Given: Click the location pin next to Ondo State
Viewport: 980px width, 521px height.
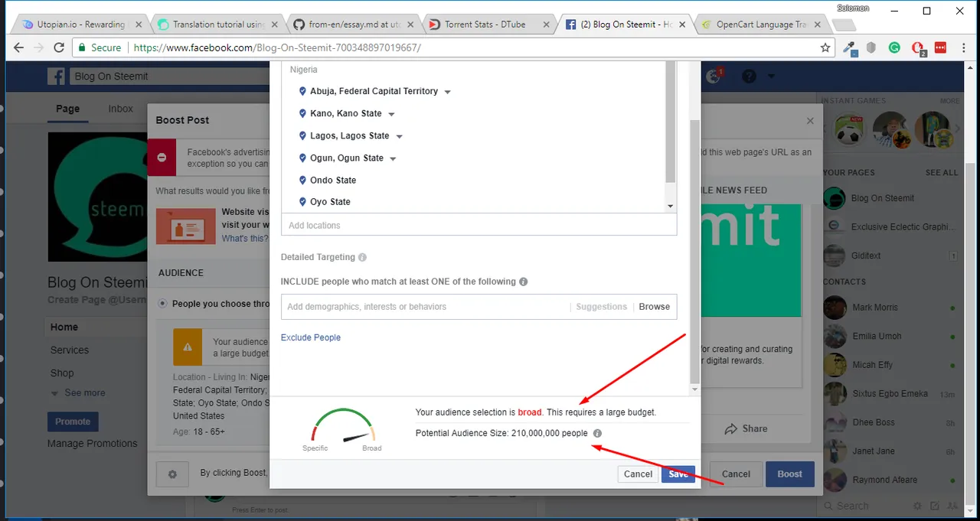Looking at the screenshot, I should pos(303,181).
